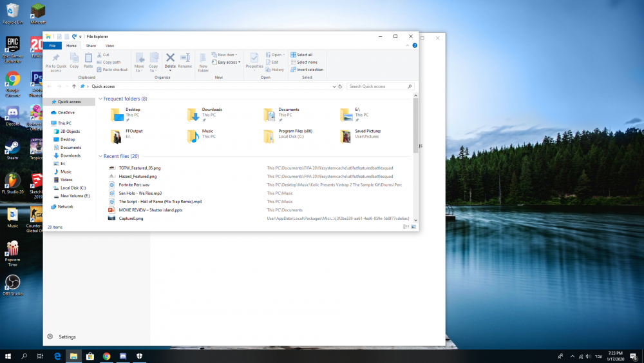Open the Move to dropdown
This screenshot has height=363, width=644.
tap(139, 63)
